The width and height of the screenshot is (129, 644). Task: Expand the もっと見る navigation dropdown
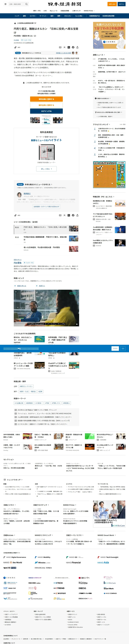tap(80, 16)
